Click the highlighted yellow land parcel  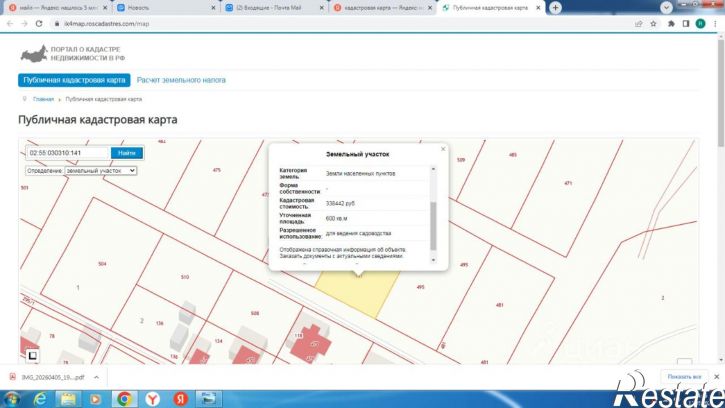[358, 294]
